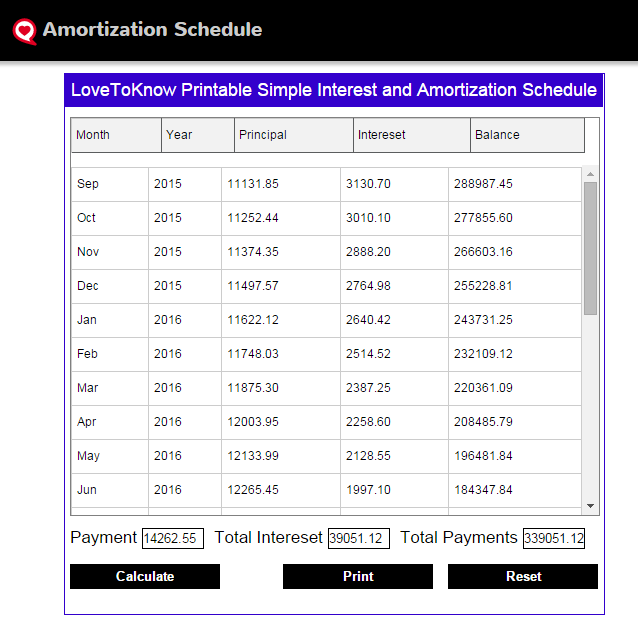Select the Sep 2015 row month cell
Image resolution: width=638 pixels, height=623 pixels.
pyautogui.click(x=110, y=184)
